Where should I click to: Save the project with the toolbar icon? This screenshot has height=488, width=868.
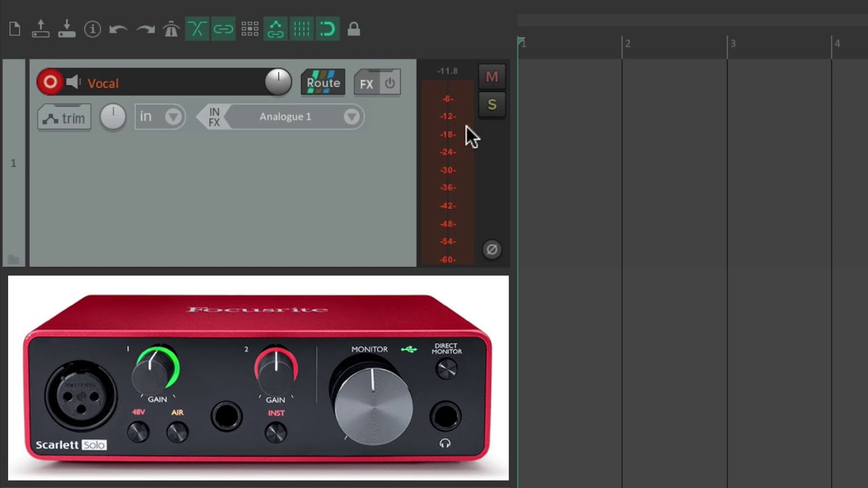(x=66, y=29)
